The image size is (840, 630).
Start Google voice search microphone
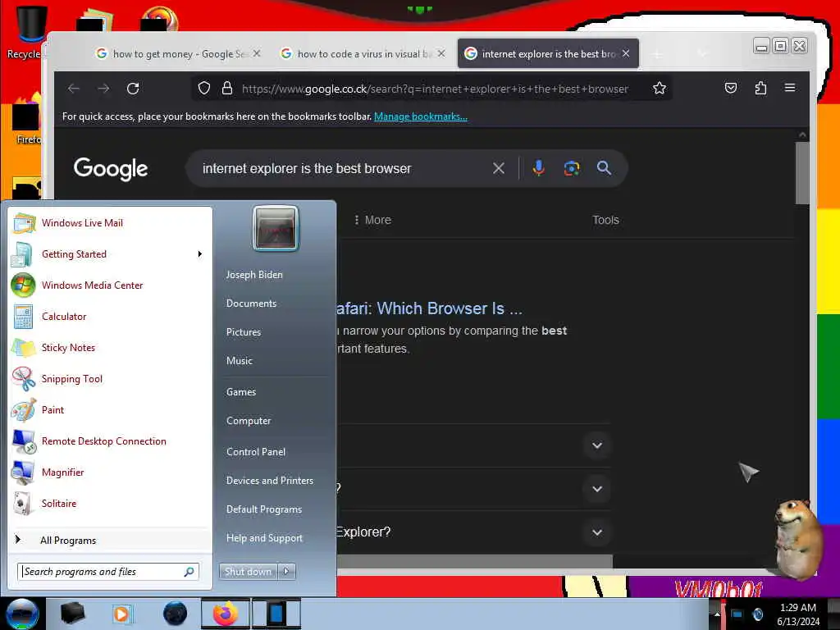tap(539, 168)
